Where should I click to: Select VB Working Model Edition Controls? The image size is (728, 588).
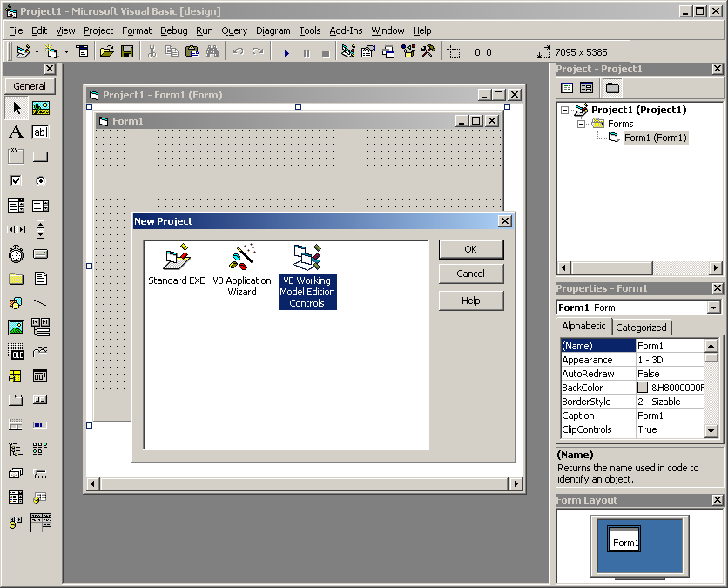click(x=307, y=276)
